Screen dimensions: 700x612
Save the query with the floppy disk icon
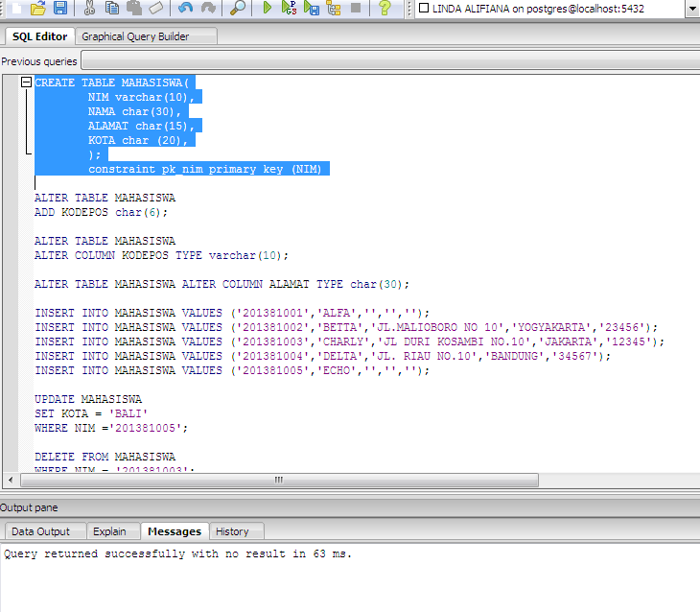tap(59, 8)
